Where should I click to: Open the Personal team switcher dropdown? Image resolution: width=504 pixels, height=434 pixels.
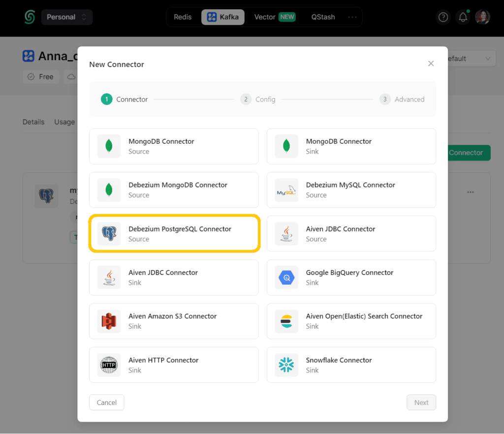[x=67, y=17]
